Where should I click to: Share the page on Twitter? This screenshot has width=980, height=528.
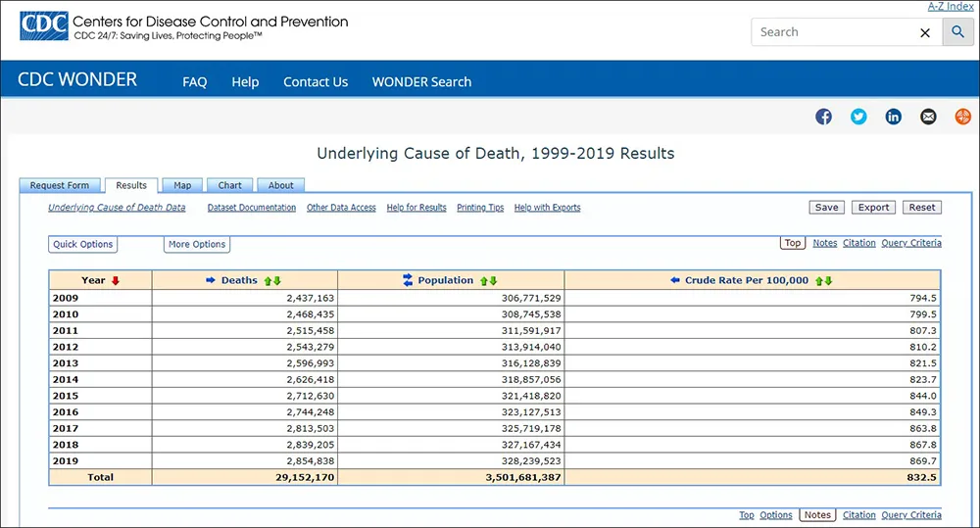point(858,117)
